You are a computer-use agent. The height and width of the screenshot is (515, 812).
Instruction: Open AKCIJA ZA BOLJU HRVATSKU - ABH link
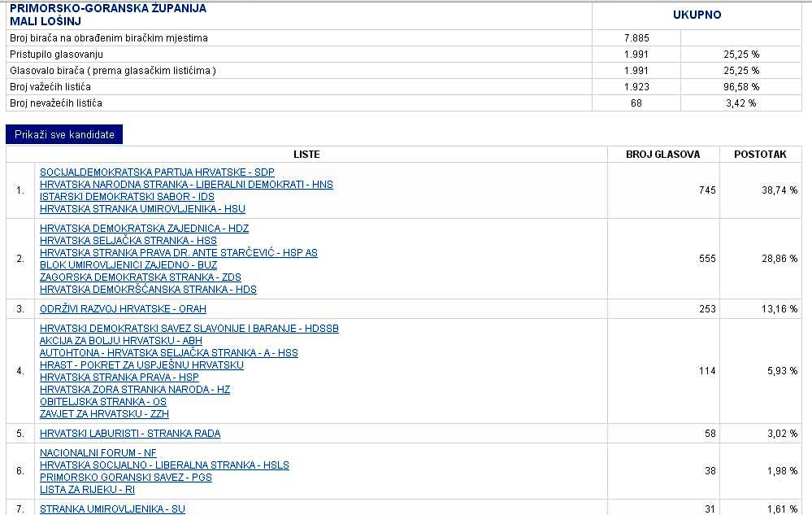click(120, 341)
